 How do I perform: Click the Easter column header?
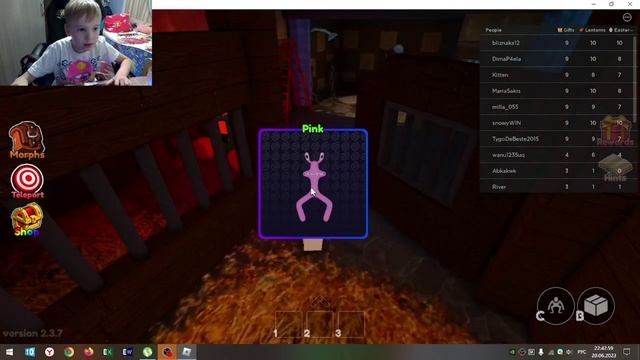pos(621,30)
